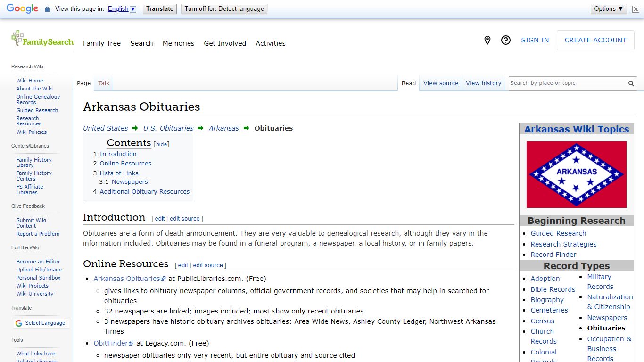
Task: Open Family History Library link
Action: tap(34, 163)
